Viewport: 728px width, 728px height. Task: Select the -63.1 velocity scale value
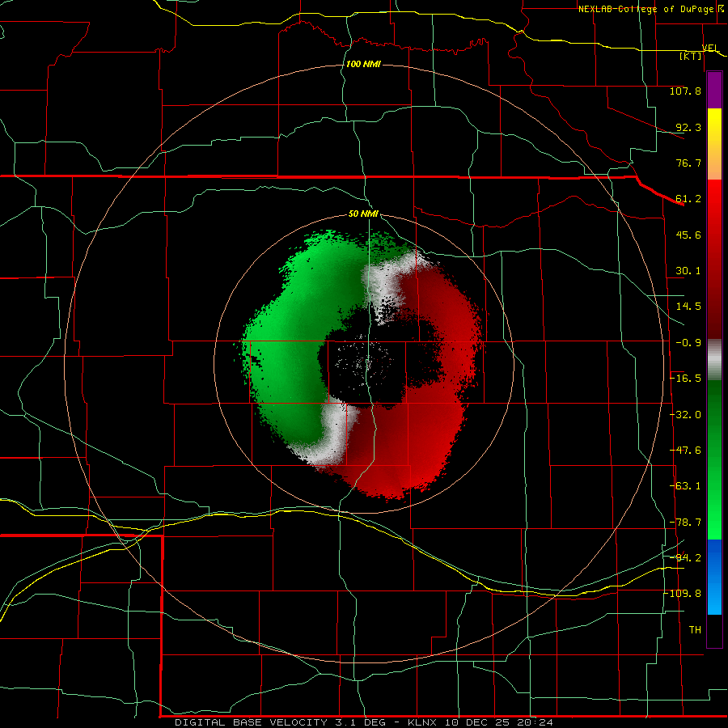point(685,486)
